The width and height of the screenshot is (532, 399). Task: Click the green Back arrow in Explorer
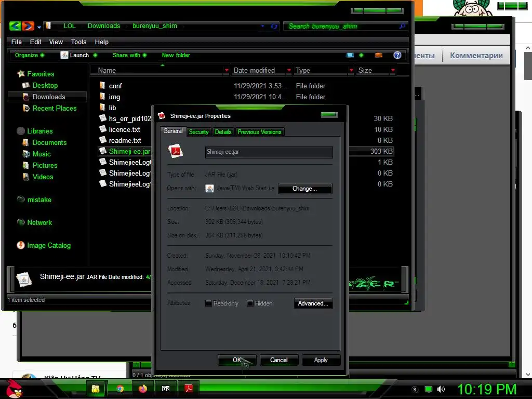coord(15,26)
